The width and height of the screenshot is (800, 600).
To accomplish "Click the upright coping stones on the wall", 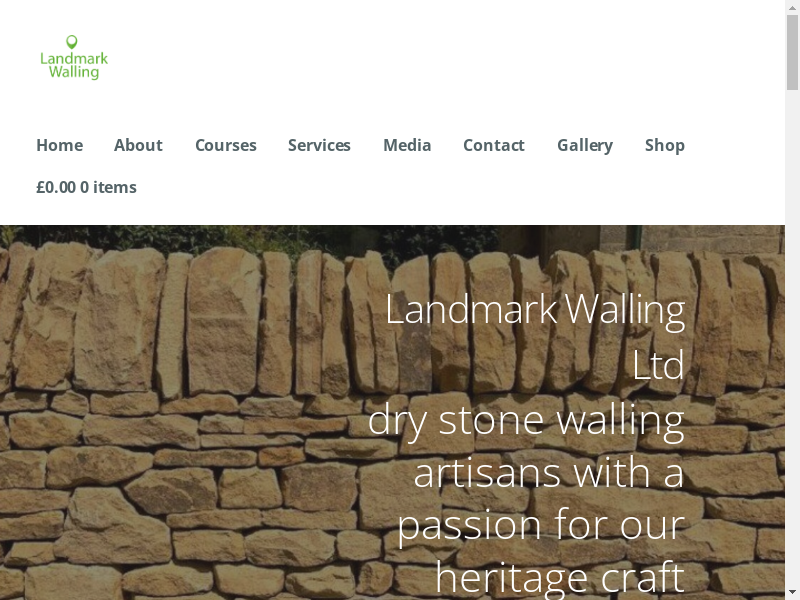I will click(x=388, y=321).
